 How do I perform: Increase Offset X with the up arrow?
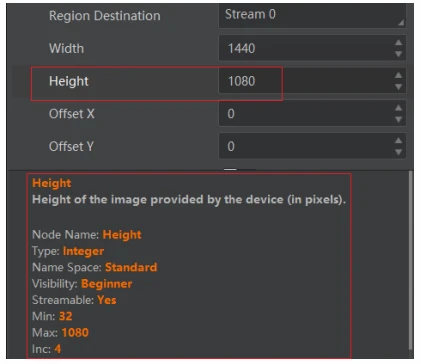click(x=398, y=108)
